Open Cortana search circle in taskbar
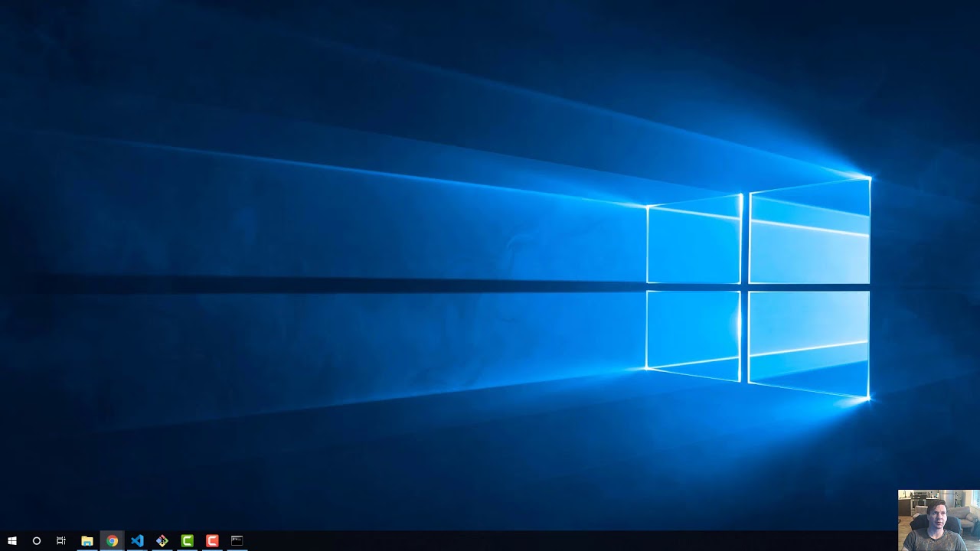This screenshot has height=551, width=980. (36, 541)
